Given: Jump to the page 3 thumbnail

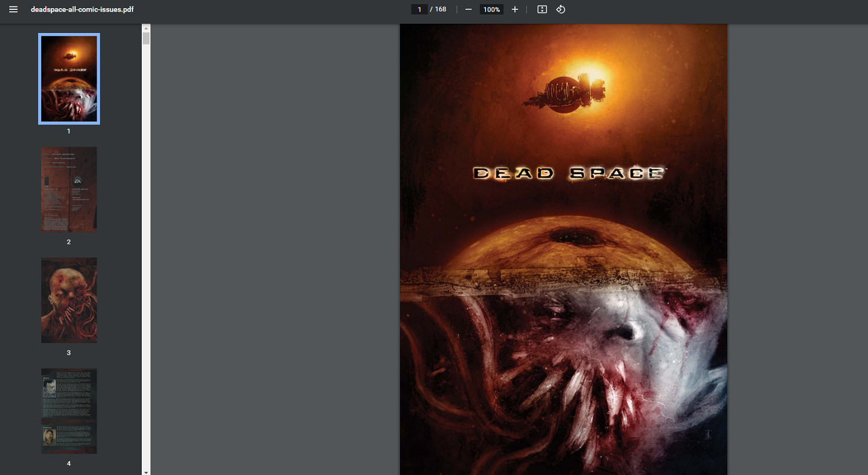Looking at the screenshot, I should [x=69, y=300].
